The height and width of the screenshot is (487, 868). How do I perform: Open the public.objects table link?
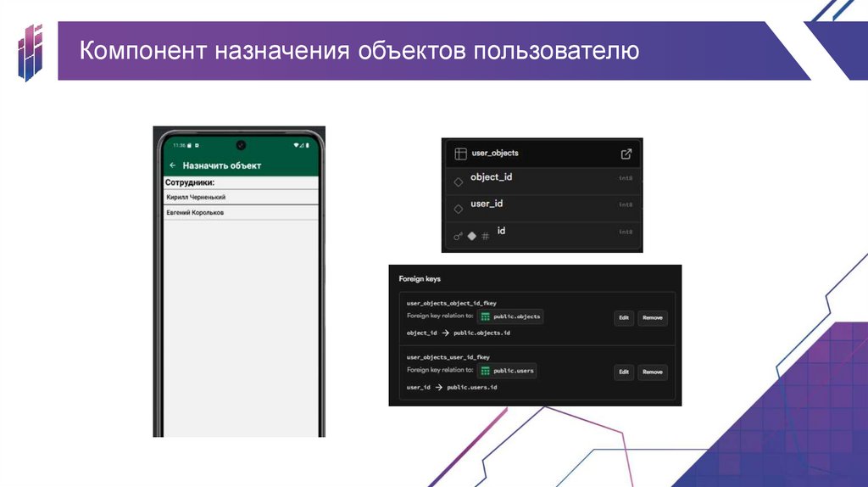point(510,317)
